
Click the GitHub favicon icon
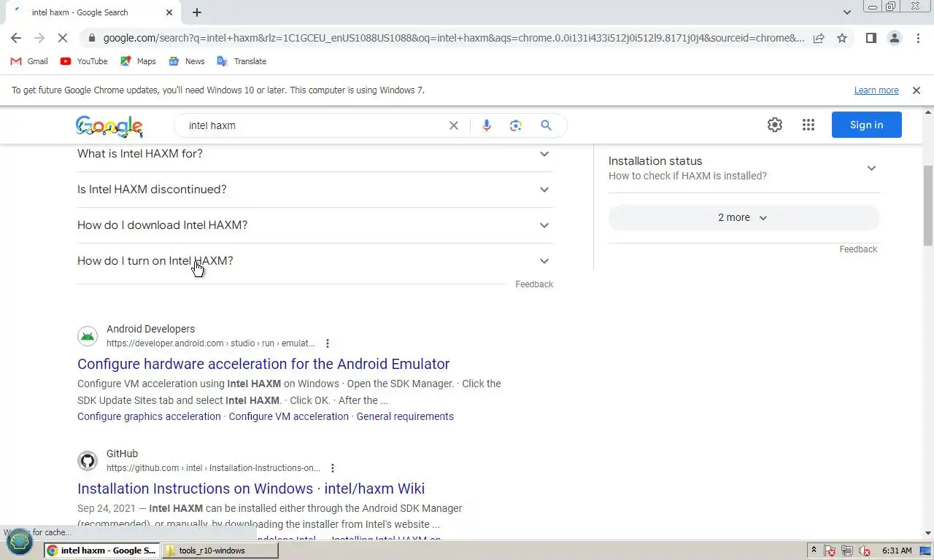coord(88,461)
